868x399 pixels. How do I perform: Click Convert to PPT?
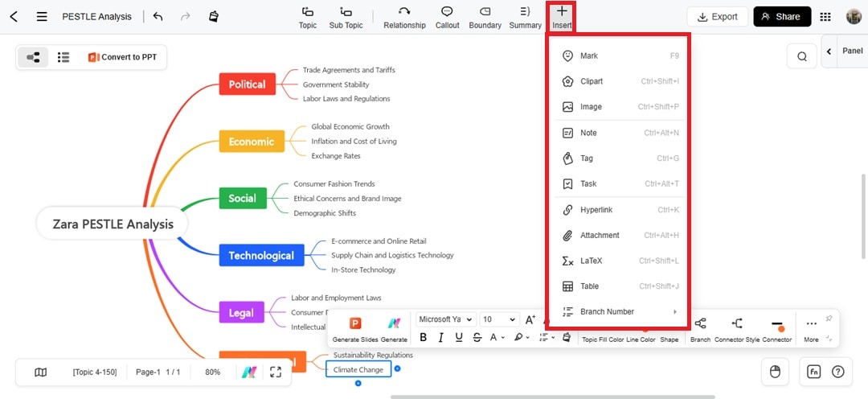[x=122, y=57]
